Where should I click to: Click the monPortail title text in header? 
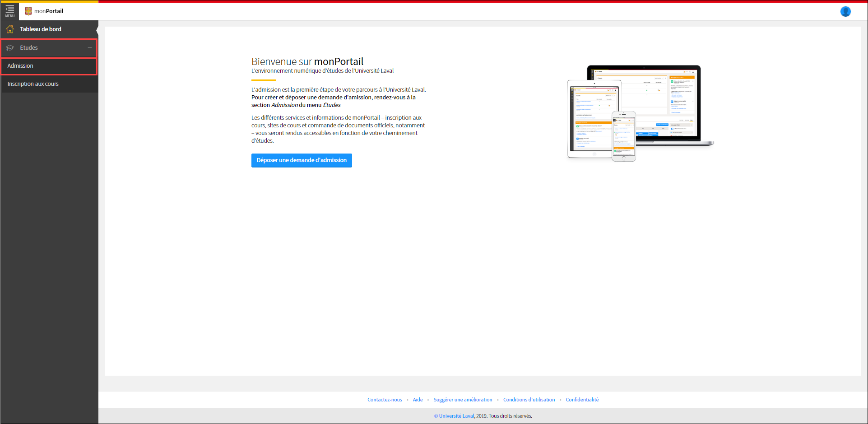point(49,11)
